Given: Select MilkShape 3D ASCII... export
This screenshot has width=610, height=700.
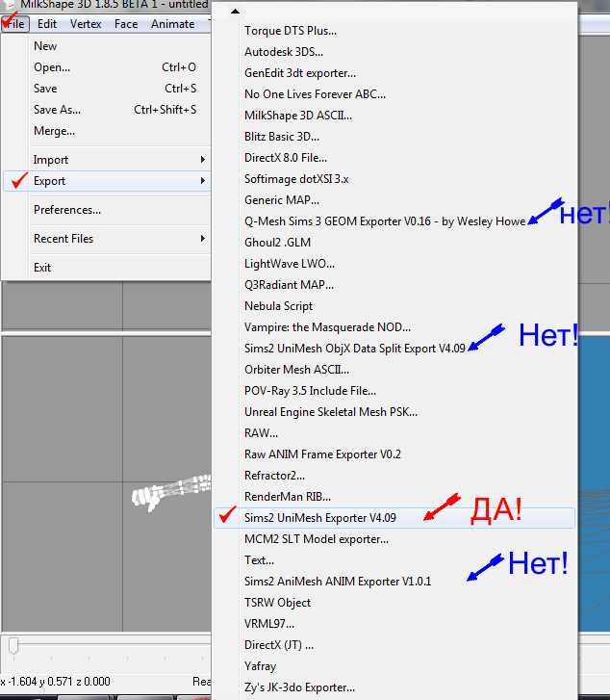Looking at the screenshot, I should click(394, 116).
